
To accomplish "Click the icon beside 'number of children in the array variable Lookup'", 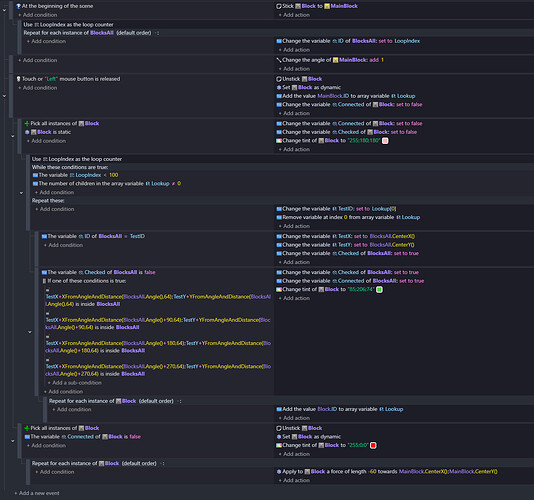I will (x=35, y=184).
